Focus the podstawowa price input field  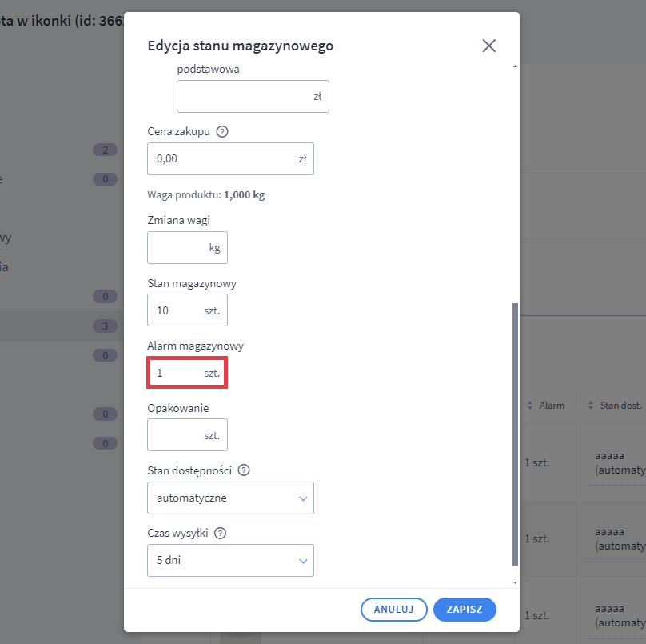pos(244,96)
